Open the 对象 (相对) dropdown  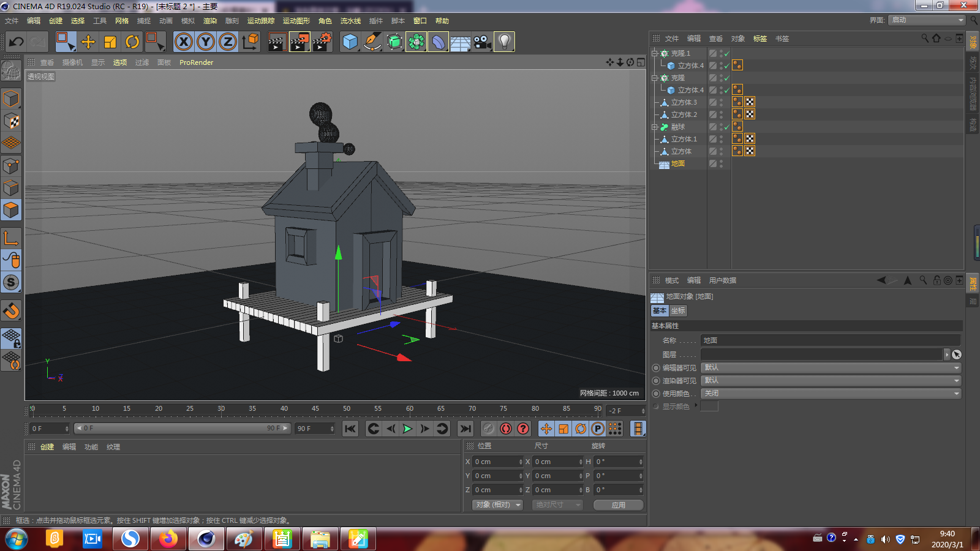click(x=497, y=505)
